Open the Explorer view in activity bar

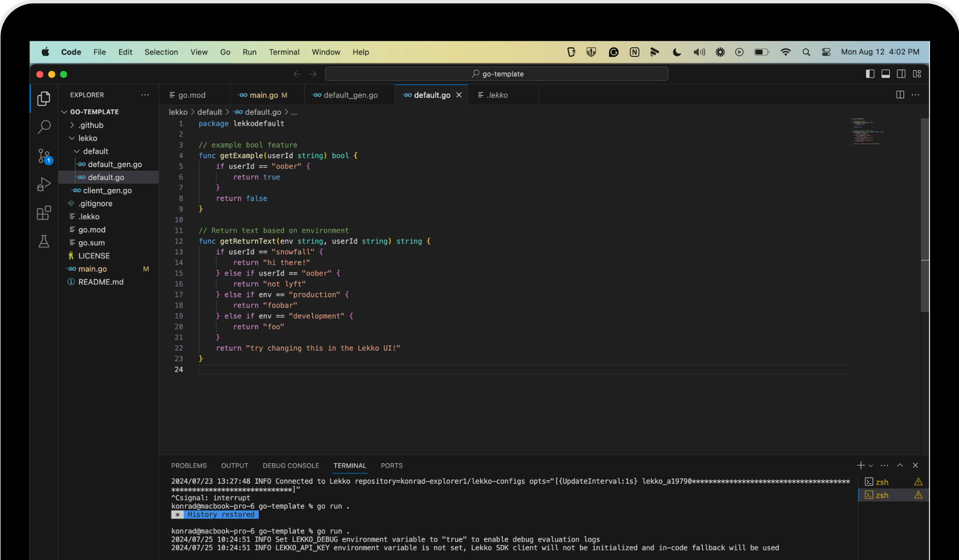[x=44, y=98]
